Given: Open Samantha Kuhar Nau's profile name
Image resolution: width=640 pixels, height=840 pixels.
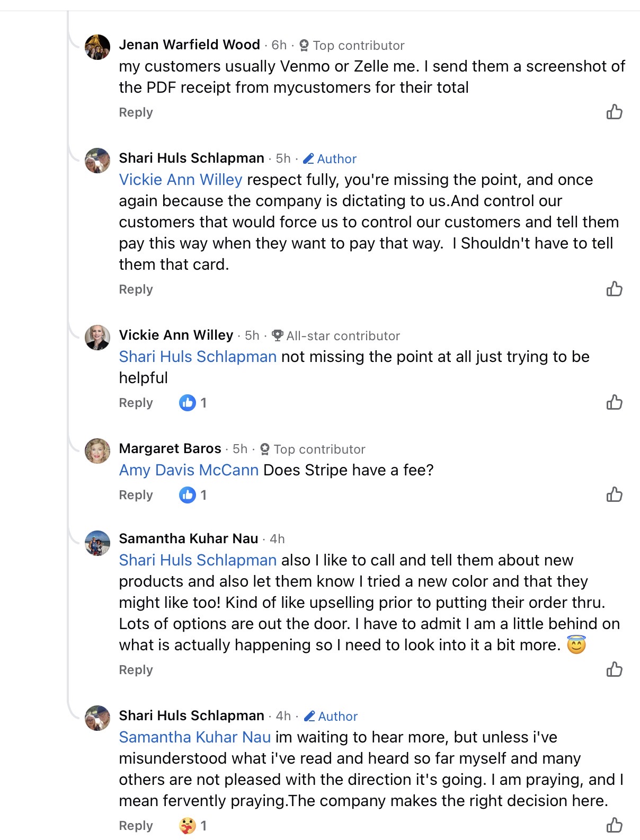Looking at the screenshot, I should click(x=188, y=538).
